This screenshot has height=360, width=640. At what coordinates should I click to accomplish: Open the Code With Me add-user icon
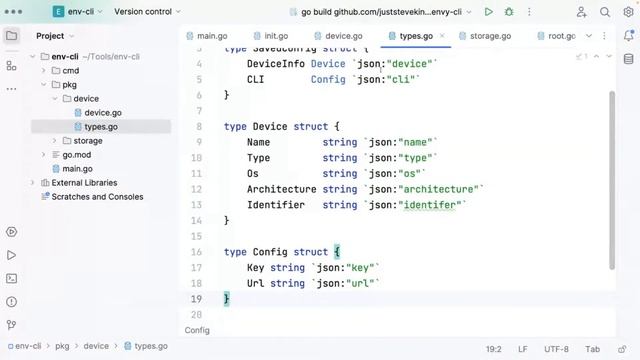582,12
